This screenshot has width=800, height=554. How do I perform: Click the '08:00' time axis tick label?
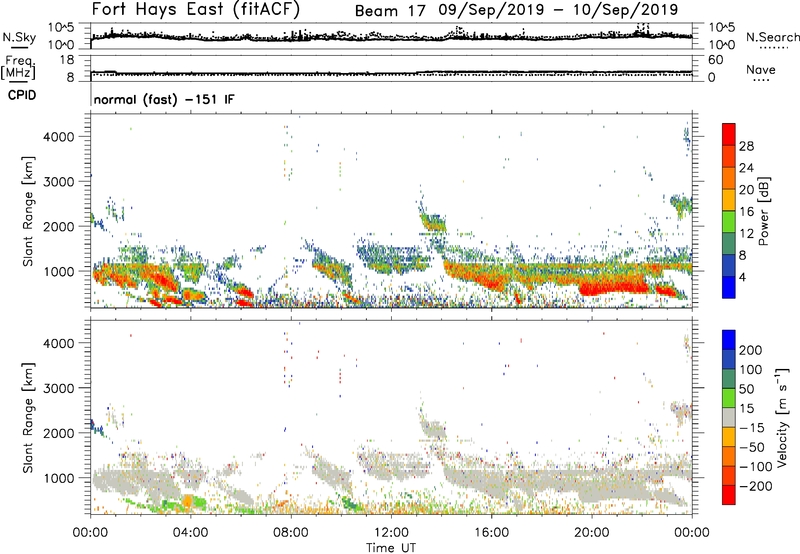click(291, 533)
